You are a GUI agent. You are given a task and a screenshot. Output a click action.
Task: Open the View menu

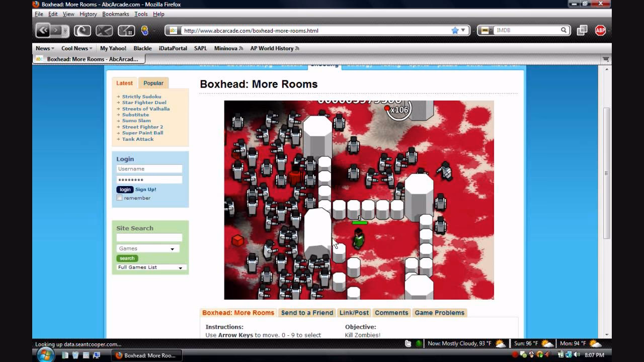click(68, 14)
